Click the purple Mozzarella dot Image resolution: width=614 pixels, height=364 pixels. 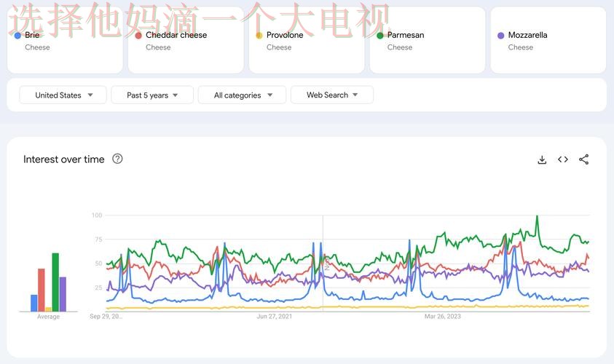coord(500,35)
